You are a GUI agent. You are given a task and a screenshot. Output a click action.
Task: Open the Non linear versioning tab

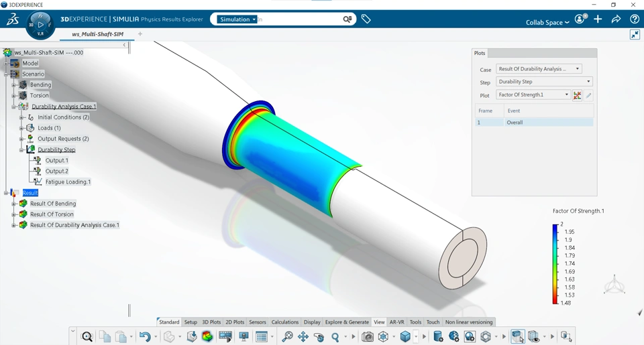point(469,322)
